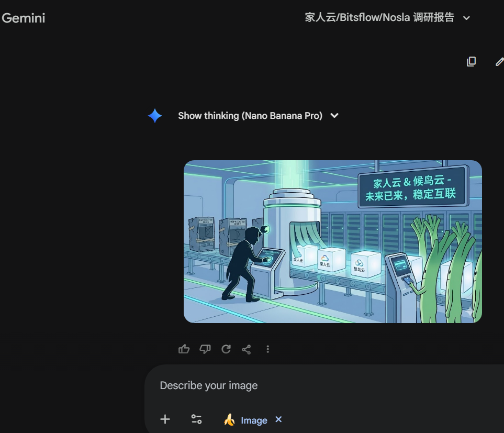
Task: Copy the prompt with the copy icon
Action: (471, 62)
